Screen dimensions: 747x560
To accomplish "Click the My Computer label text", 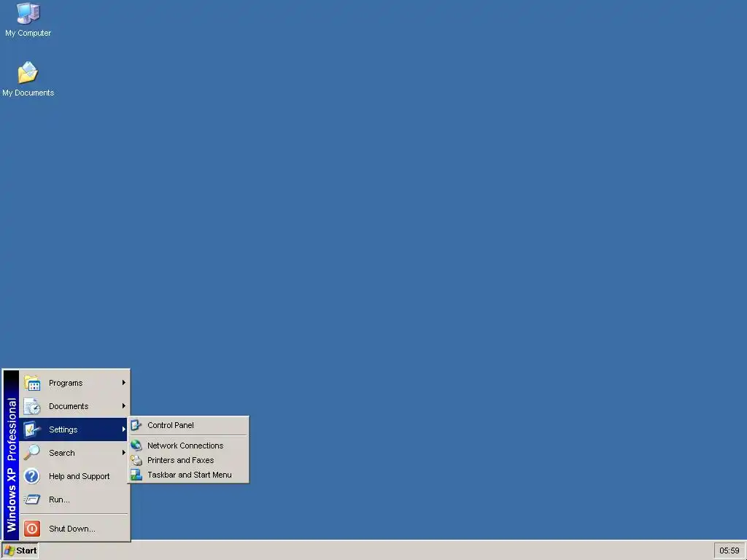I will tap(28, 33).
